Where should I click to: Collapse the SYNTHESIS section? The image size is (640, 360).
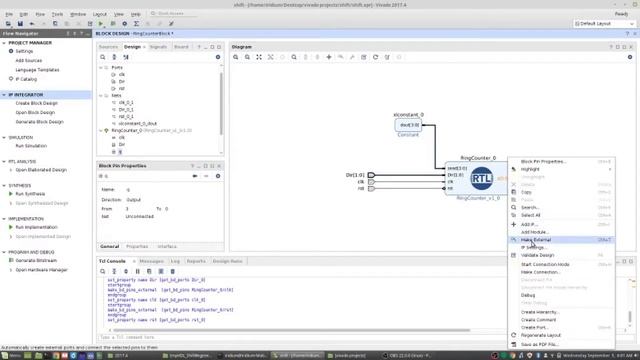click(x=4, y=186)
